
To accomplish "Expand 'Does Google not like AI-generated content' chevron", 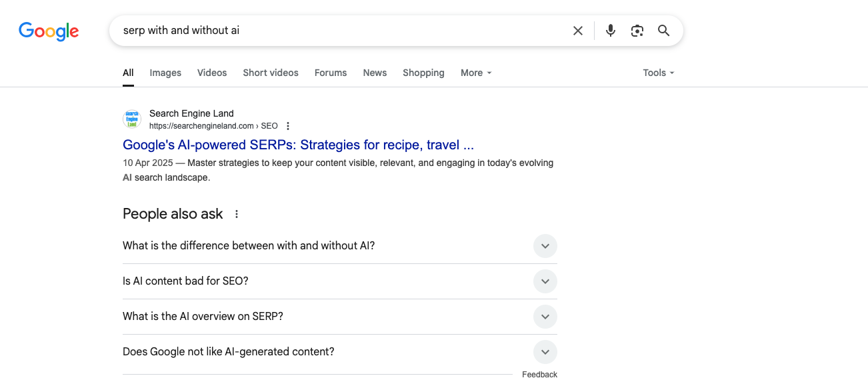I will 545,352.
